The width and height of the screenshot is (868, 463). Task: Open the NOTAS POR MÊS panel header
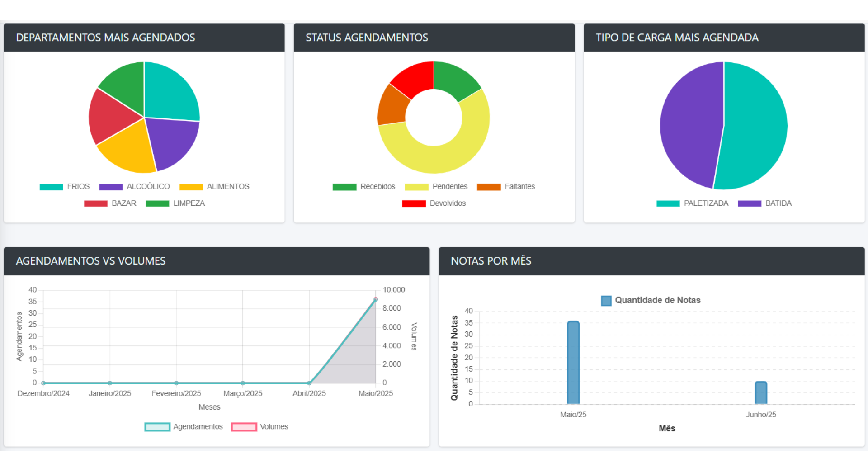(491, 261)
